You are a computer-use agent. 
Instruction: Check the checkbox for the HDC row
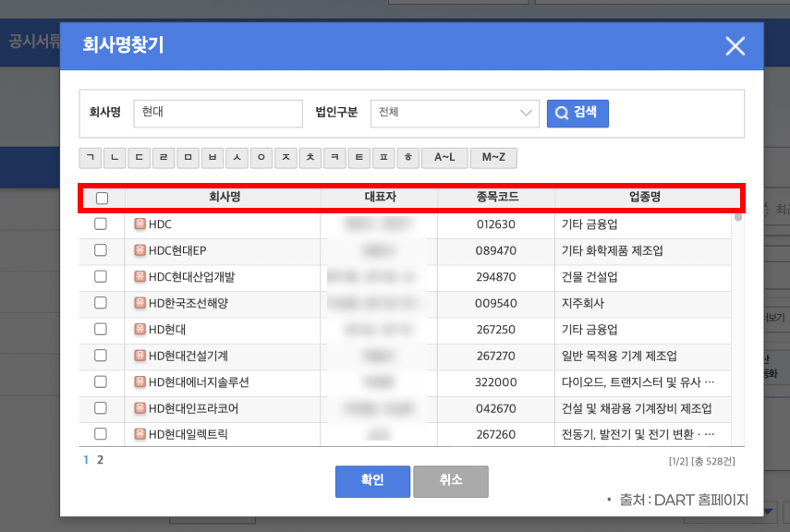tap(103, 224)
